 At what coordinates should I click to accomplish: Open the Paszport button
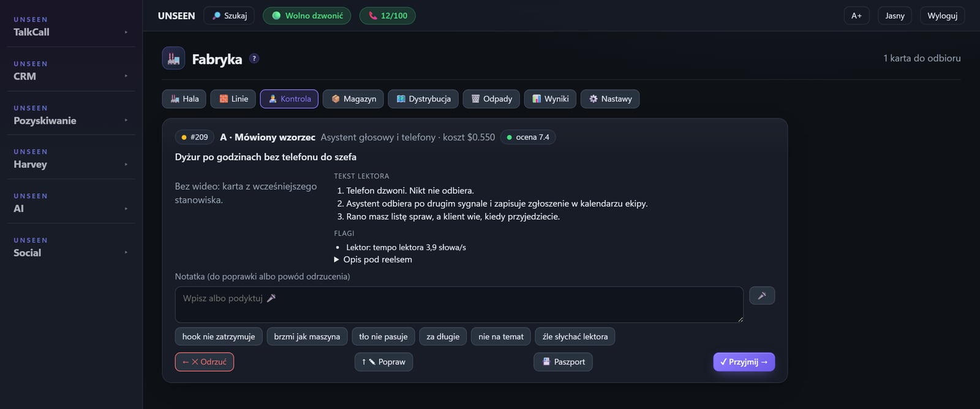[563, 362]
